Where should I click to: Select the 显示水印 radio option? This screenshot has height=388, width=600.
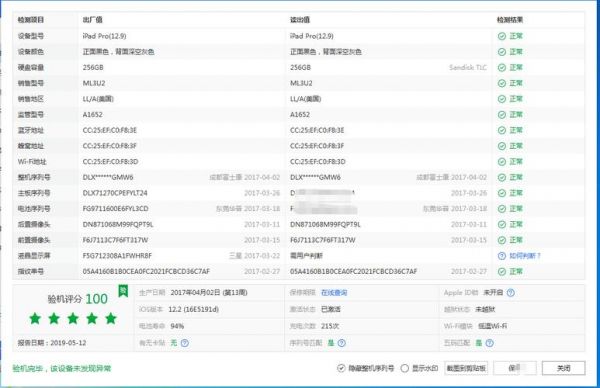tap(404, 368)
